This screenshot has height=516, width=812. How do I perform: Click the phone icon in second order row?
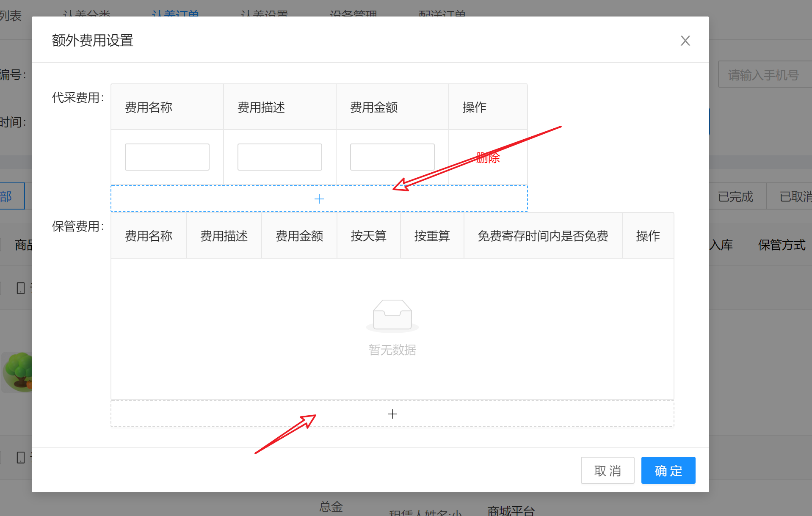point(20,458)
